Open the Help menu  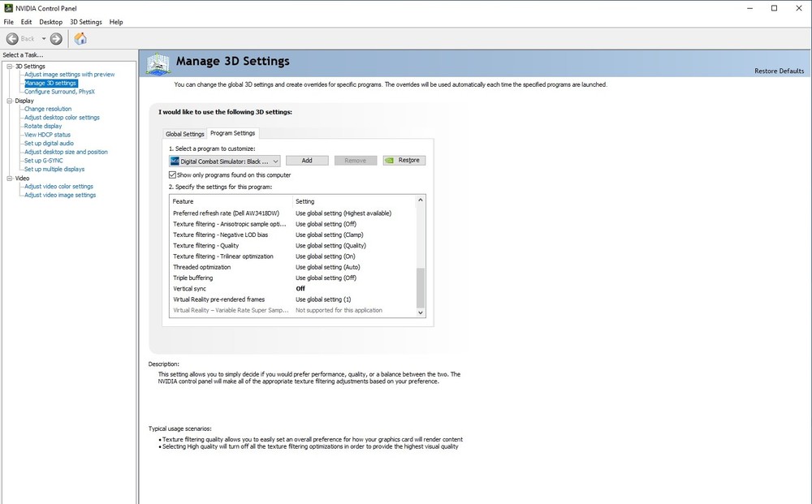116,22
